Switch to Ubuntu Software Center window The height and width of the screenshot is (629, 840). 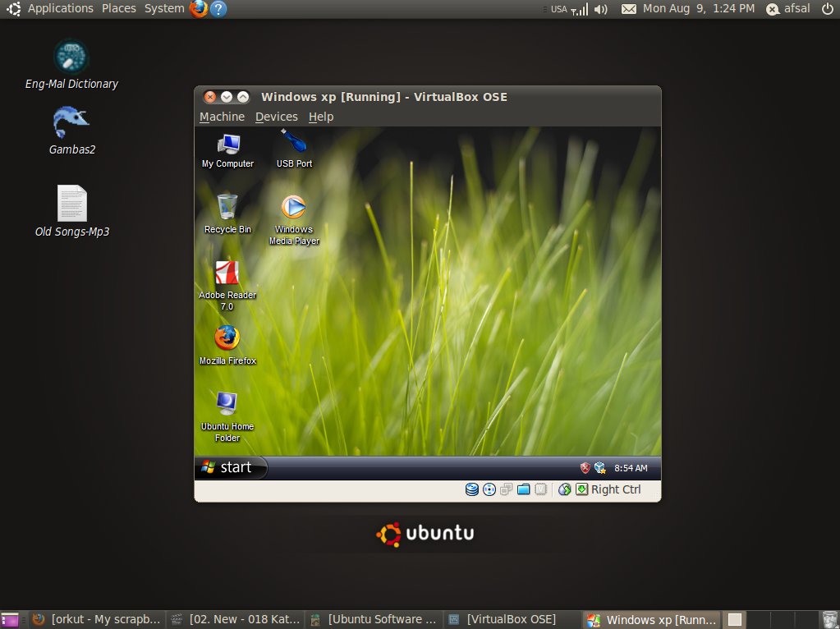pyautogui.click(x=374, y=620)
